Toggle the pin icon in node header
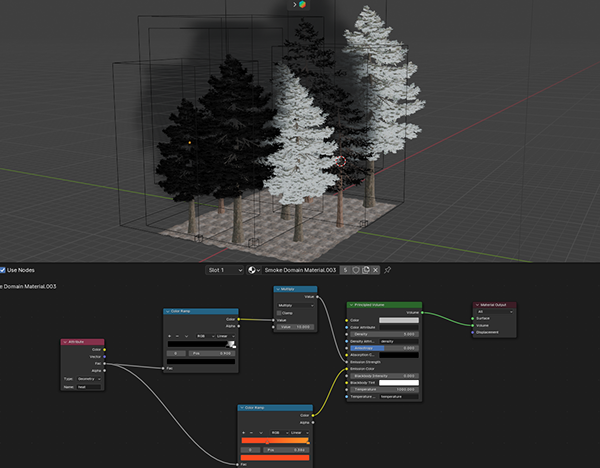This screenshot has width=600, height=468. [x=388, y=270]
